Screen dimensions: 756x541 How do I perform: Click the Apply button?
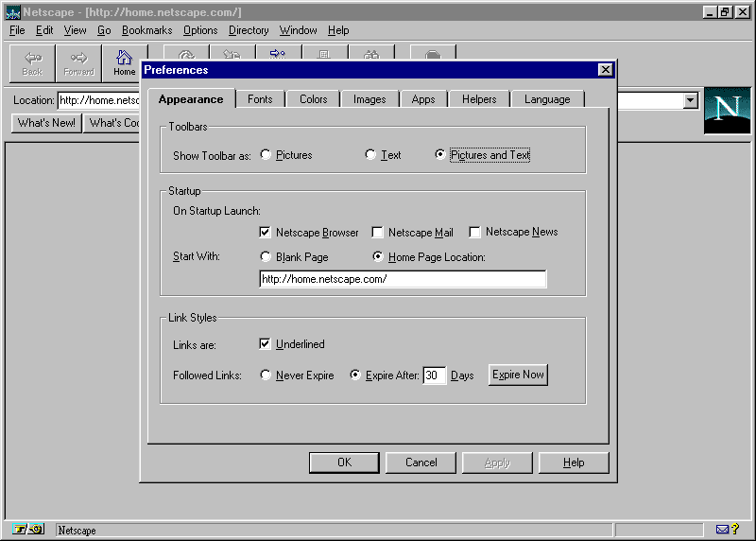coord(497,462)
